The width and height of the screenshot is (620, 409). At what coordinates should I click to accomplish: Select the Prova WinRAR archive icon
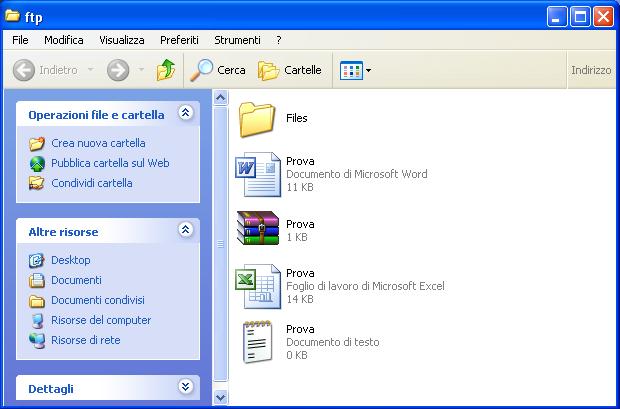258,228
